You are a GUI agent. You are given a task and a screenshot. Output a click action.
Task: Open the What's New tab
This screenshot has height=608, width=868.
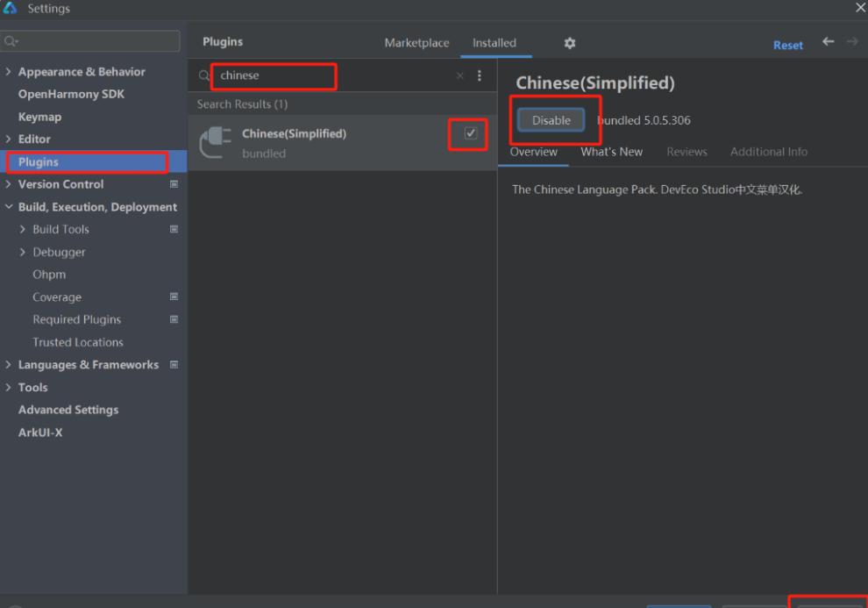coord(612,152)
